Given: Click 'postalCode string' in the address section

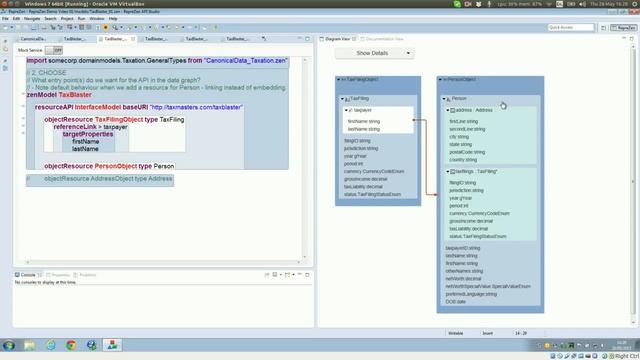Looking at the screenshot, I should tap(467, 152).
